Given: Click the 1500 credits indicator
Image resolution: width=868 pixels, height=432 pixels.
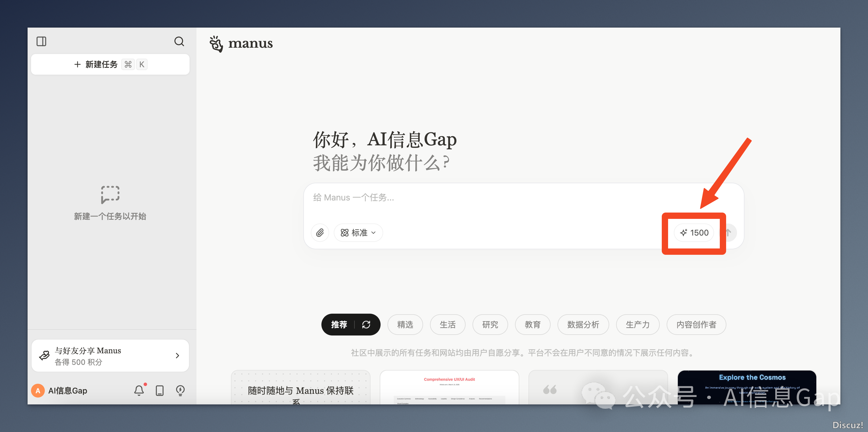Looking at the screenshot, I should 694,232.
